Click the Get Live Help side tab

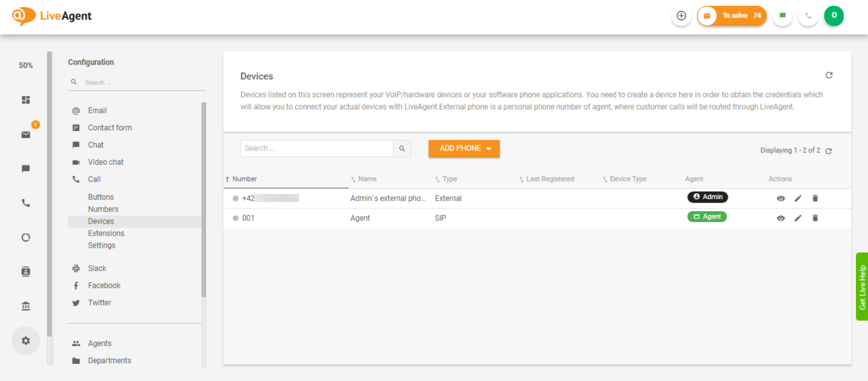[862, 287]
